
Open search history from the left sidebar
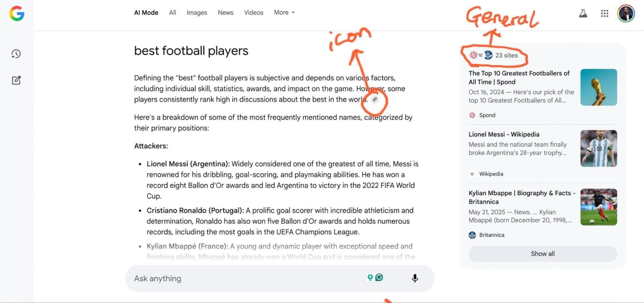tap(16, 54)
